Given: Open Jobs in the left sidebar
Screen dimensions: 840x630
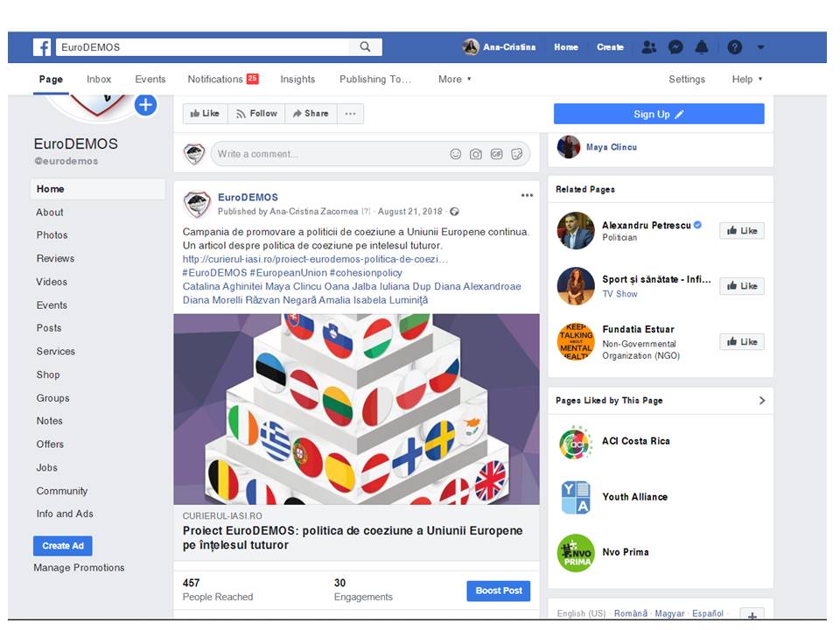Looking at the screenshot, I should [46, 467].
